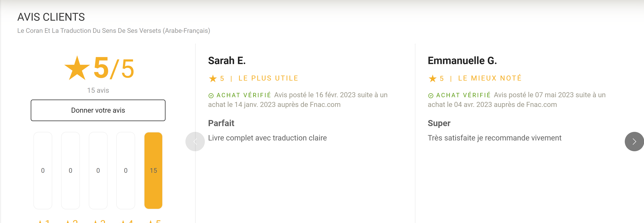Open the product title link under Avis Clients
This screenshot has width=644, height=223.
[114, 31]
